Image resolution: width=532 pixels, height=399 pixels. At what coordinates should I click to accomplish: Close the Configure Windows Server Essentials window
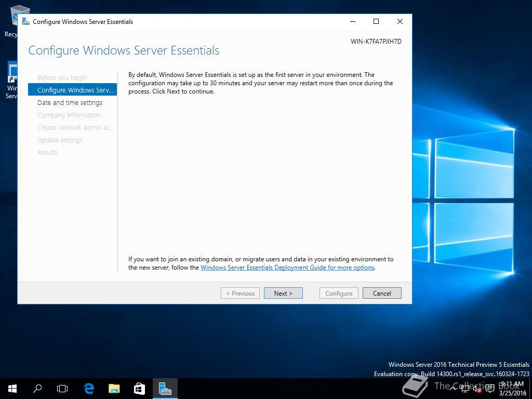[400, 21]
